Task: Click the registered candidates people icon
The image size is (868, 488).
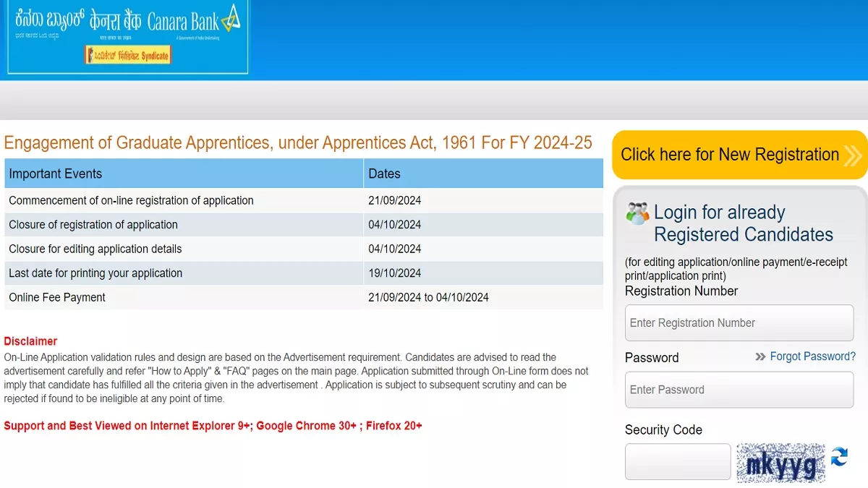Action: point(637,213)
